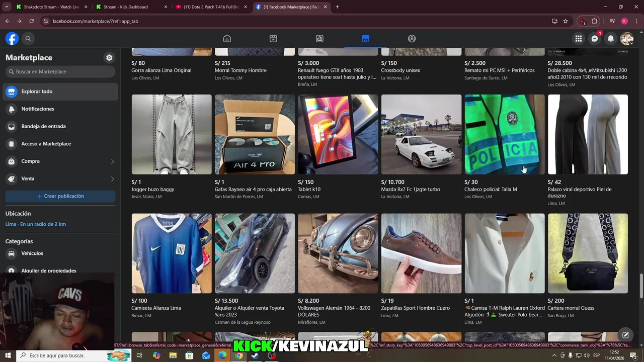Click Remato mi PC MSI + Periféricos title
The width and height of the screenshot is (644, 362).
pyautogui.click(x=500, y=70)
